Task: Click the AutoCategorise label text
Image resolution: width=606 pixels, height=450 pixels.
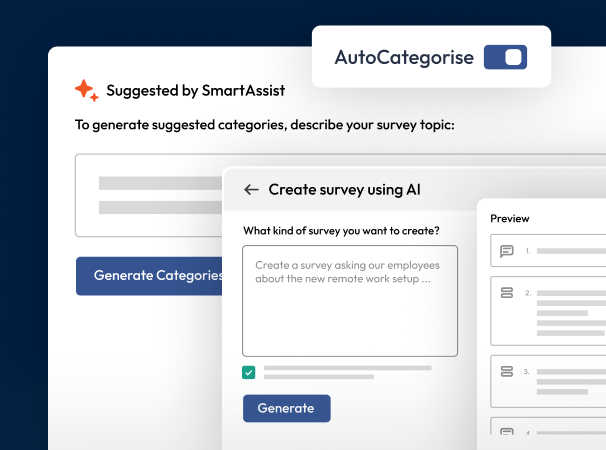Action: 404,57
